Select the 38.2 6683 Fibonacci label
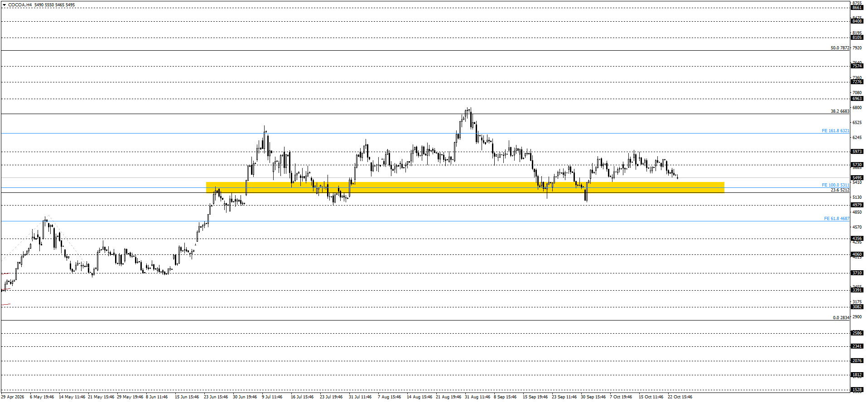 840,111
